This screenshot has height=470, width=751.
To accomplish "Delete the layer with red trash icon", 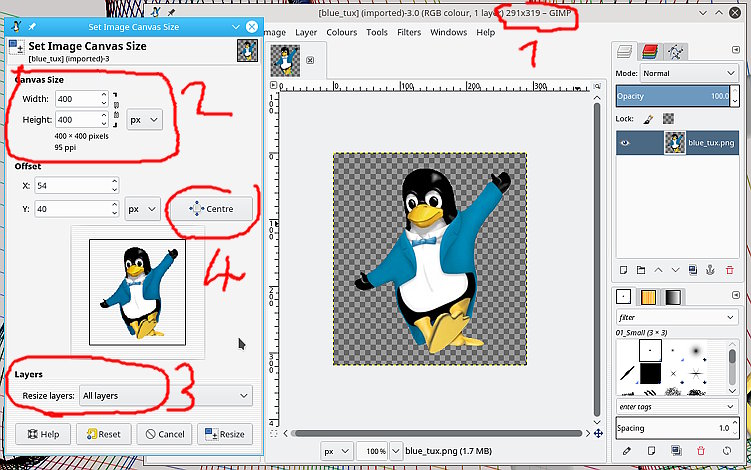I will [729, 270].
